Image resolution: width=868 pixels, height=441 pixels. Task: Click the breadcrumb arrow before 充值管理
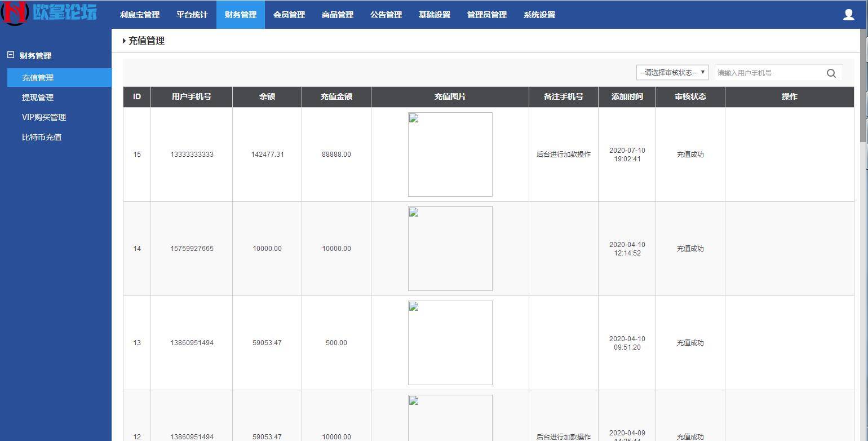pyautogui.click(x=124, y=41)
